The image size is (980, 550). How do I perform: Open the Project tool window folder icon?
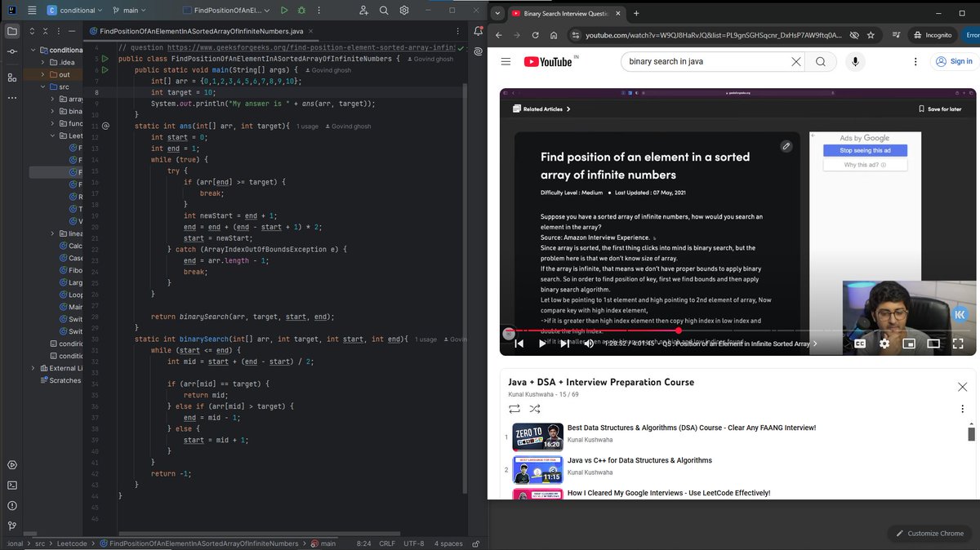[11, 31]
